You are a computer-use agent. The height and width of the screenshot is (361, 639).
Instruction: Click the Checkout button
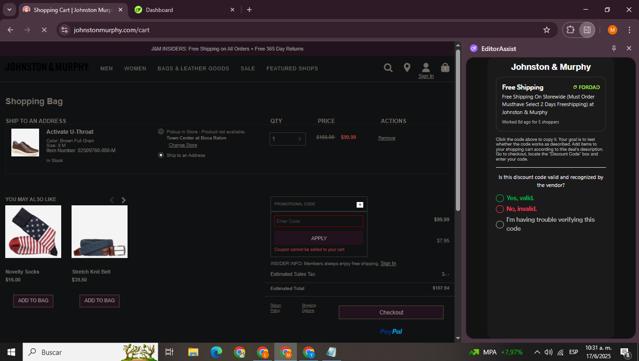tap(391, 313)
